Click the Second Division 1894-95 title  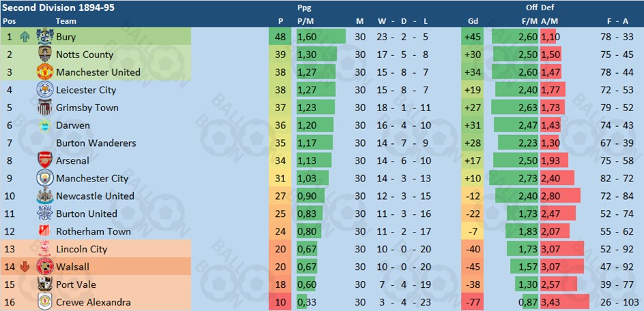[x=58, y=8]
